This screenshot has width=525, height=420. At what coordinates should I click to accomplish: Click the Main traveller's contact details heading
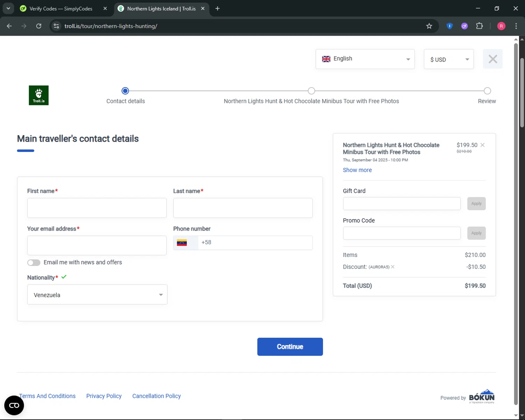(78, 139)
